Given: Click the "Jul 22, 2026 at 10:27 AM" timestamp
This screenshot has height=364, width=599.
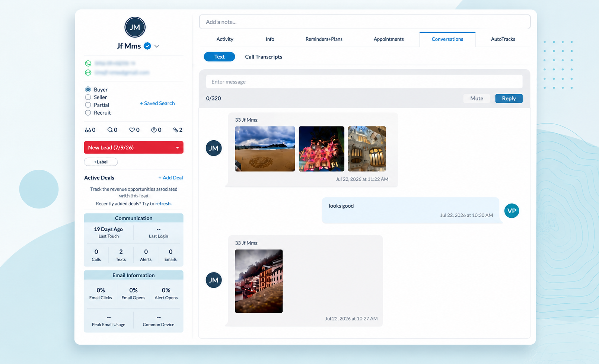Looking at the screenshot, I should point(351,319).
